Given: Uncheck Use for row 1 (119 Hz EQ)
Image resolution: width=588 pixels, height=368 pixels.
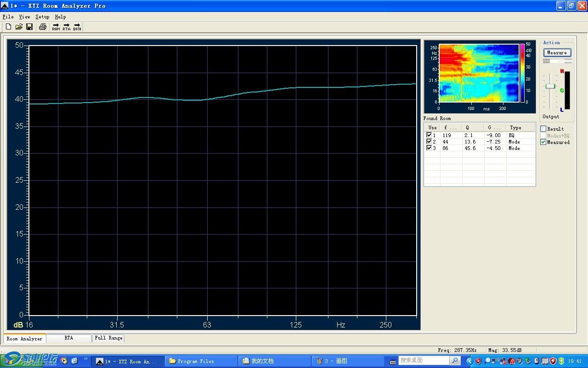Looking at the screenshot, I should pos(429,135).
